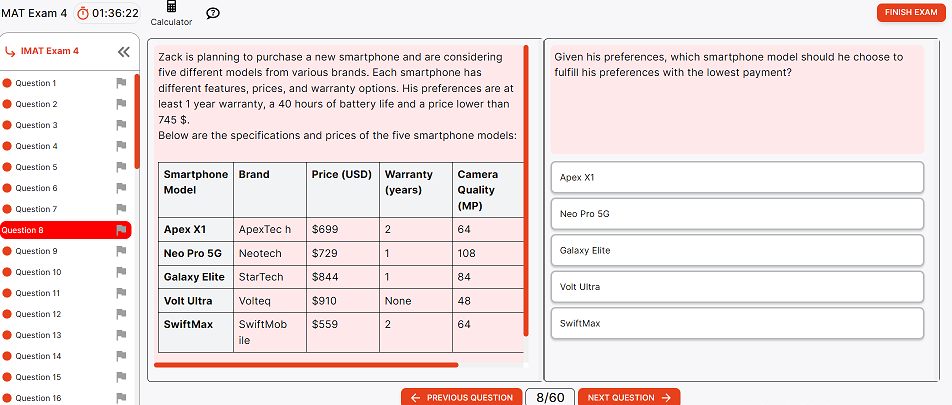Go to Question 2 in sidebar
This screenshot has height=405, width=952.
tap(36, 104)
